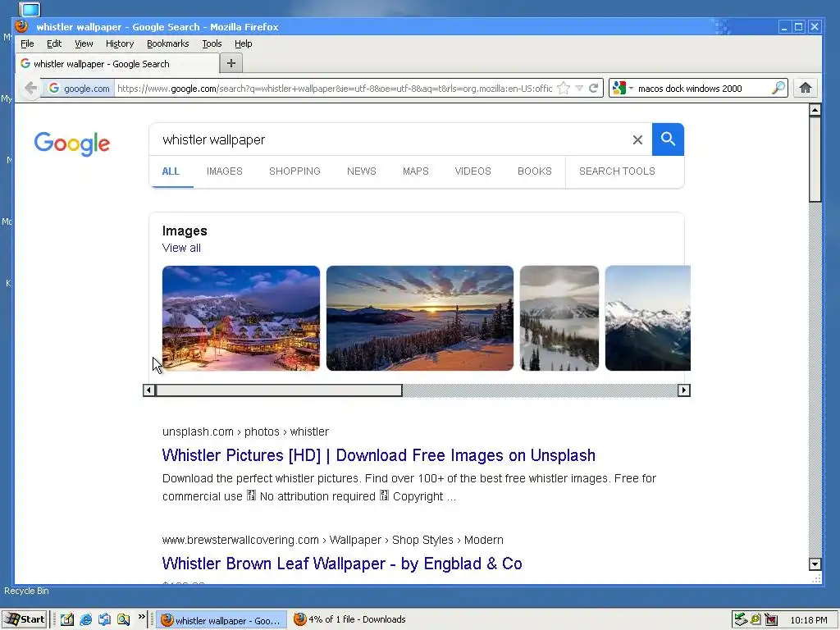The width and height of the screenshot is (840, 630).
Task: Click the Google logo
Action: [x=72, y=144]
